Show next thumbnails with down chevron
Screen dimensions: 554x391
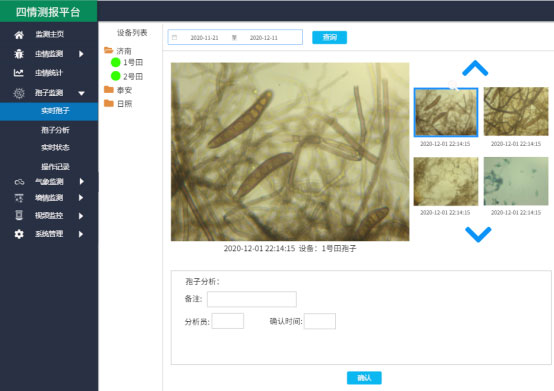click(x=478, y=234)
